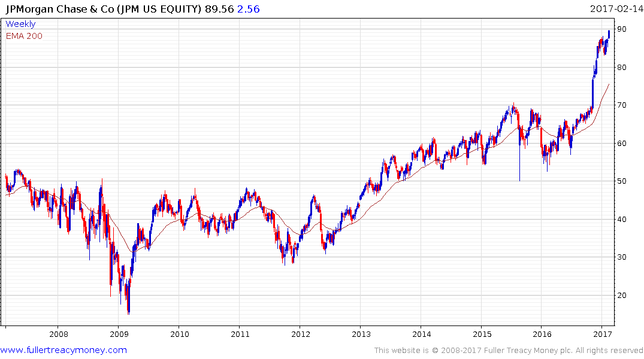Click the 70 price axis label

point(622,105)
